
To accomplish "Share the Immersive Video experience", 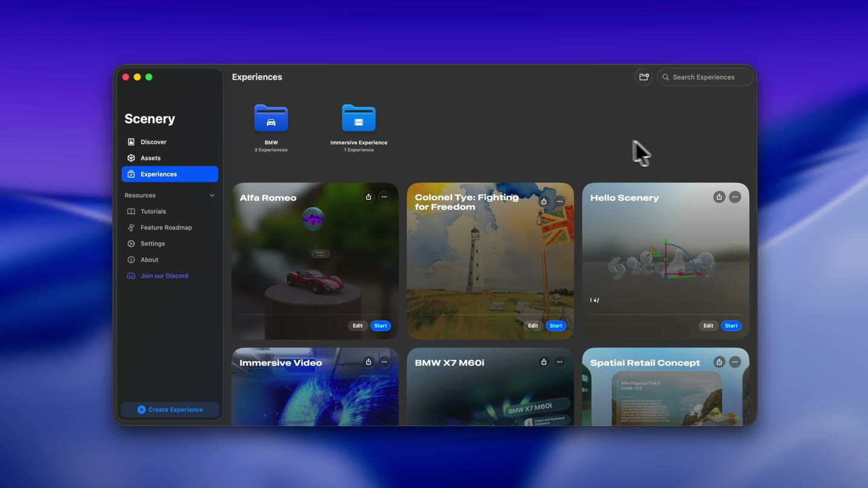I will [x=368, y=362].
